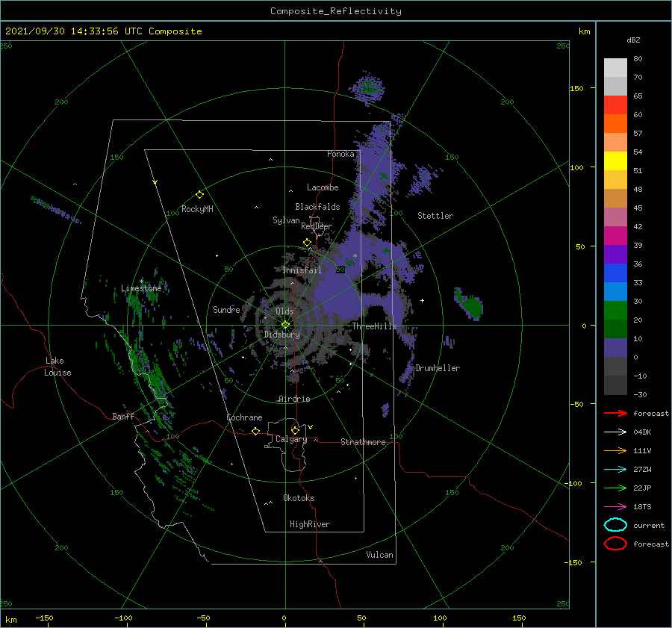Screen dimensions: 672x628
Task: Click the cyan 27ZW arrow in legend
Action: pyautogui.click(x=615, y=470)
